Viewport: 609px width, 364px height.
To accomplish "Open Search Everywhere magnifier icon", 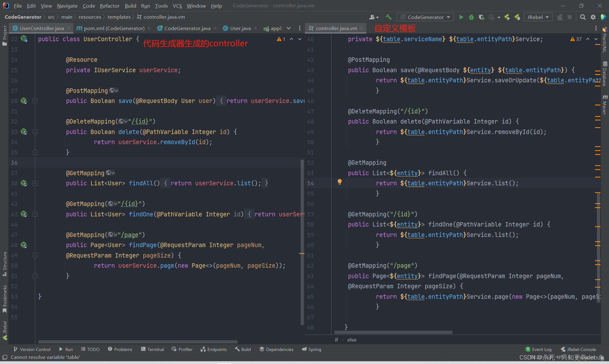I will pyautogui.click(x=583, y=17).
